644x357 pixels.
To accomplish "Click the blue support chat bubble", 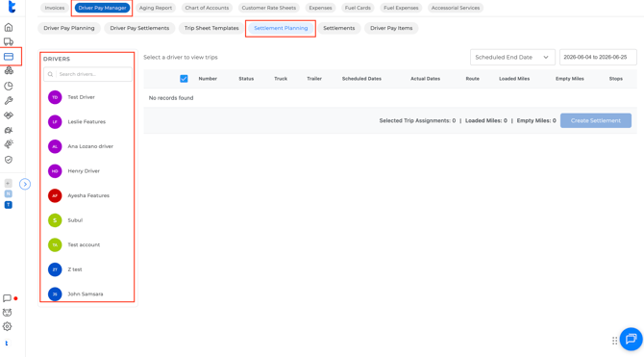I will (631, 339).
